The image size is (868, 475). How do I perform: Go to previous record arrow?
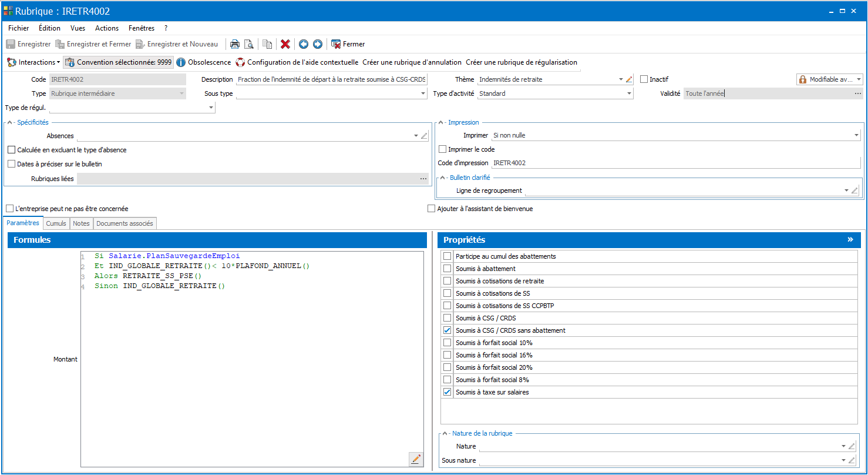[304, 44]
